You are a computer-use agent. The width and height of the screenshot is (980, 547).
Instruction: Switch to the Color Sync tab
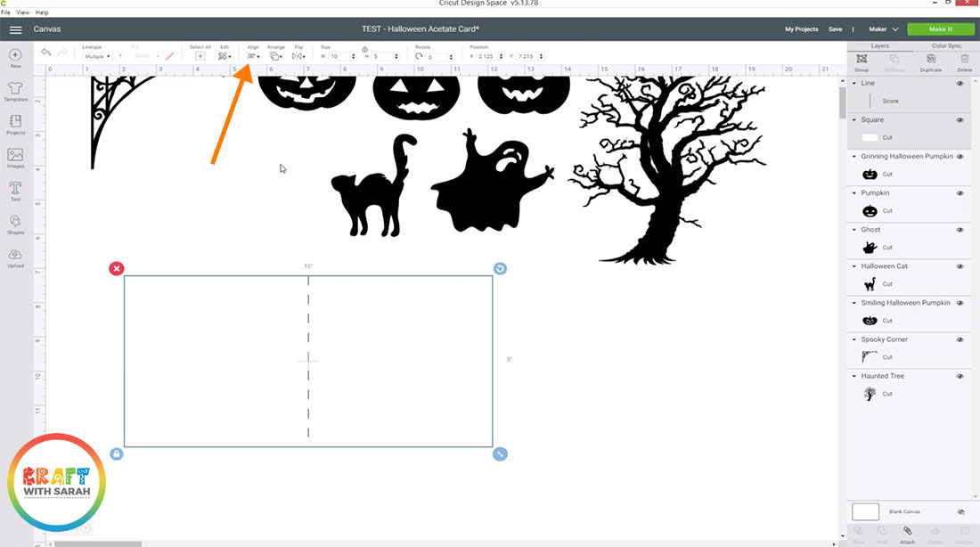[x=945, y=45]
